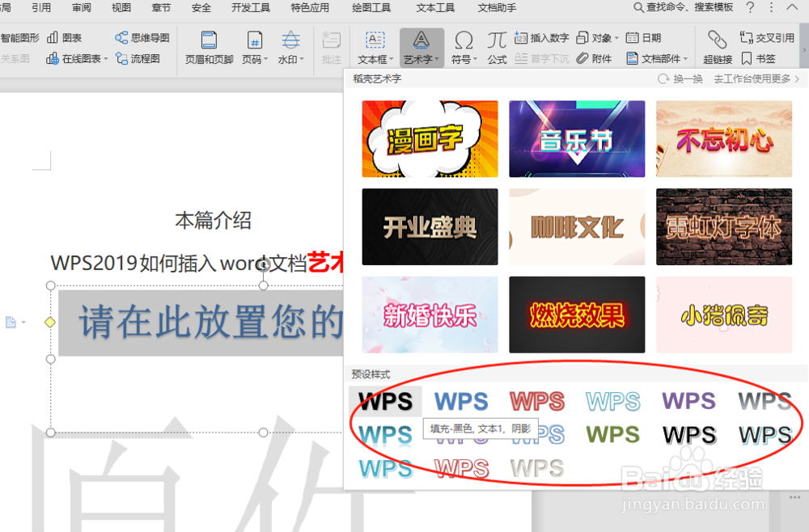Choose the 开业盛典 art text template
The image size is (809, 532).
(430, 227)
